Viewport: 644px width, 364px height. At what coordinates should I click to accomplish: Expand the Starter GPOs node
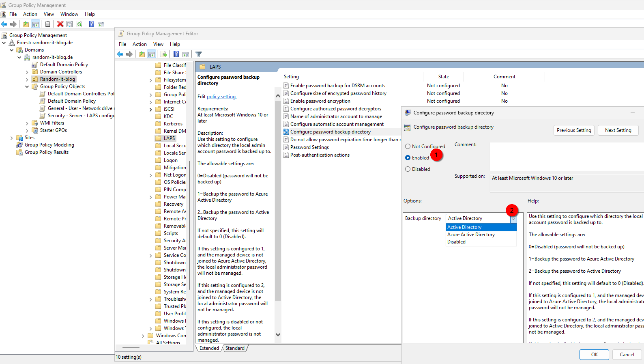coord(27,131)
